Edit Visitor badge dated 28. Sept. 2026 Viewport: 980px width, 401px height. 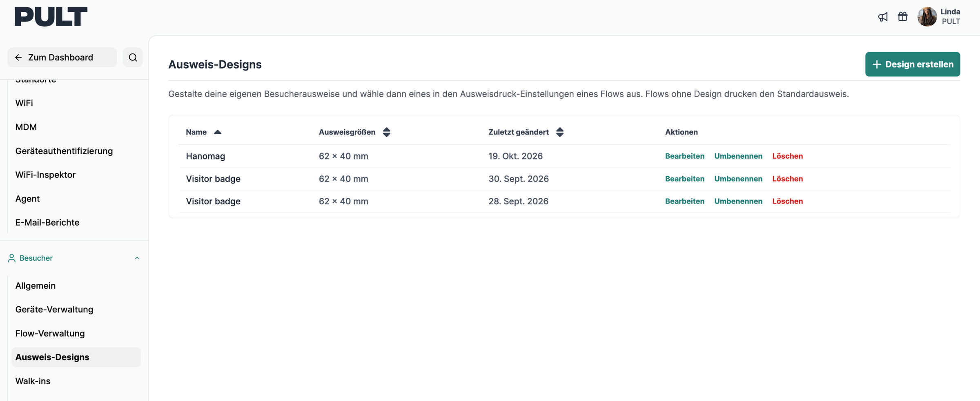[685, 202]
